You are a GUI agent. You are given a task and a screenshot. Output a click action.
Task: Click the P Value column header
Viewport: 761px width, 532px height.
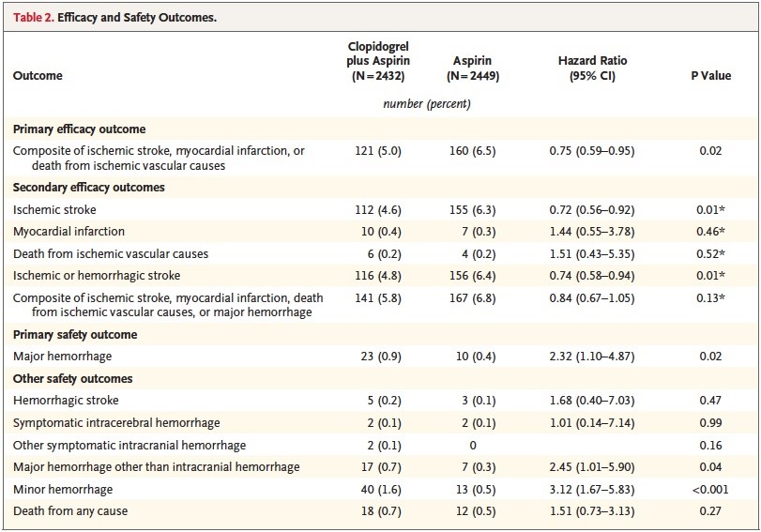(711, 76)
